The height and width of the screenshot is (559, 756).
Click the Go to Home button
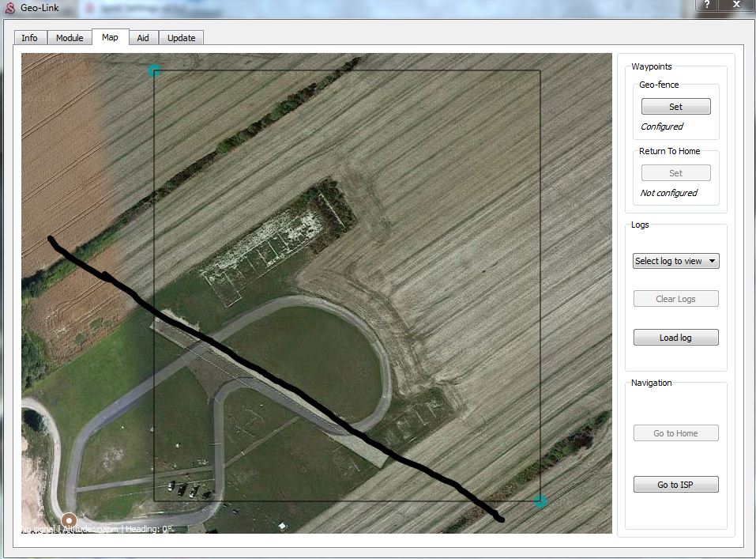point(675,433)
